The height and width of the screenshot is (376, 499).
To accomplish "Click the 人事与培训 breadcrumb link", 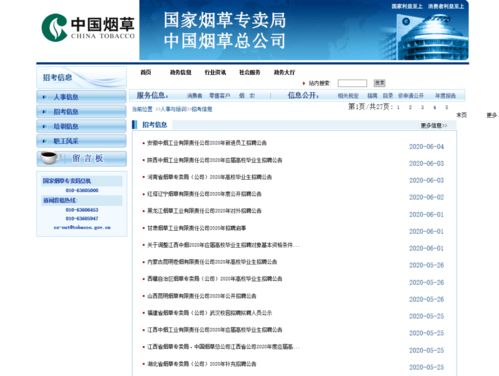I will (x=175, y=109).
